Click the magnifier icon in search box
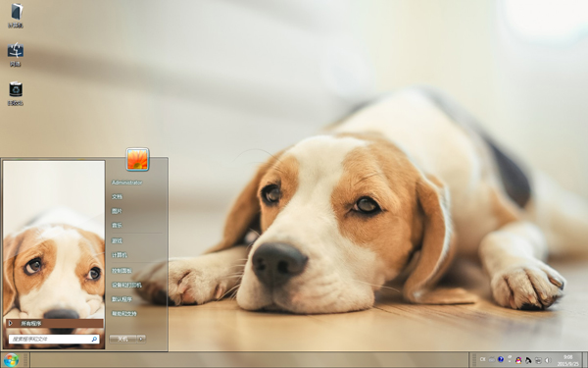This screenshot has width=588, height=368. click(x=94, y=340)
